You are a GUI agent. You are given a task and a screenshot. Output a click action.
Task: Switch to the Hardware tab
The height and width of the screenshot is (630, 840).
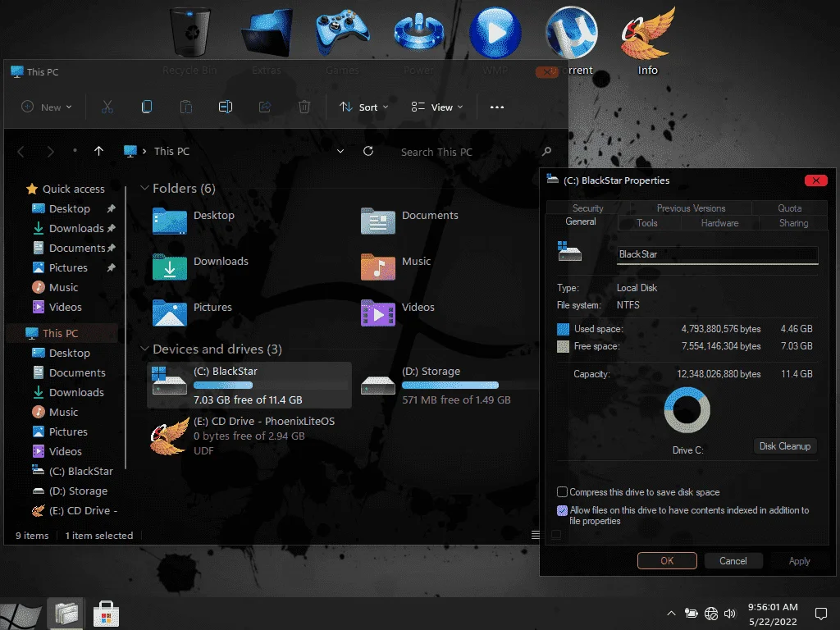pyautogui.click(x=719, y=223)
